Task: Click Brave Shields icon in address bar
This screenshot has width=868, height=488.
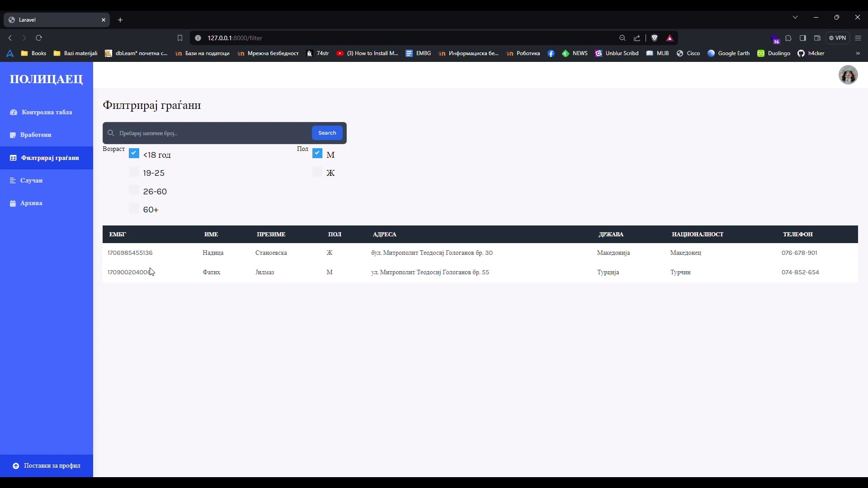Action: [x=654, y=38]
